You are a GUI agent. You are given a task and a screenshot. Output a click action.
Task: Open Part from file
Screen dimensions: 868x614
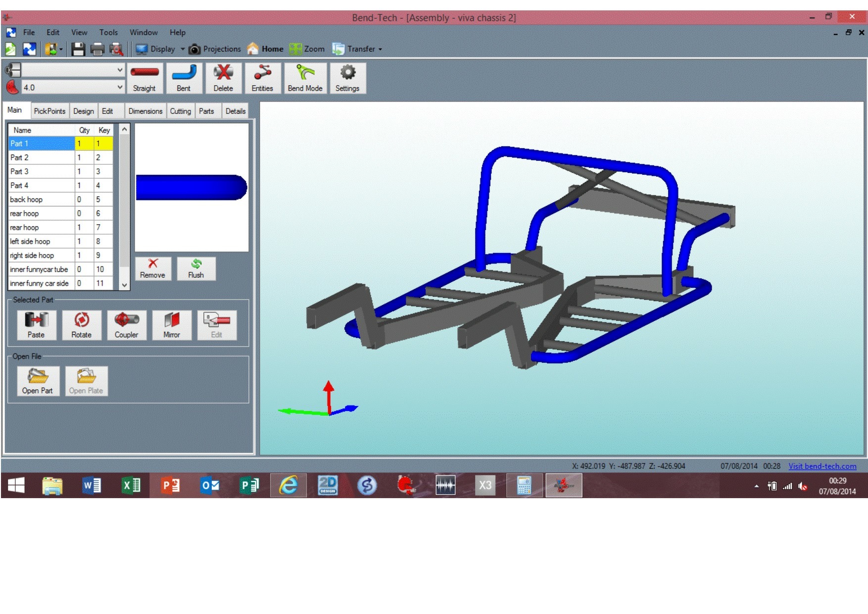38,381
